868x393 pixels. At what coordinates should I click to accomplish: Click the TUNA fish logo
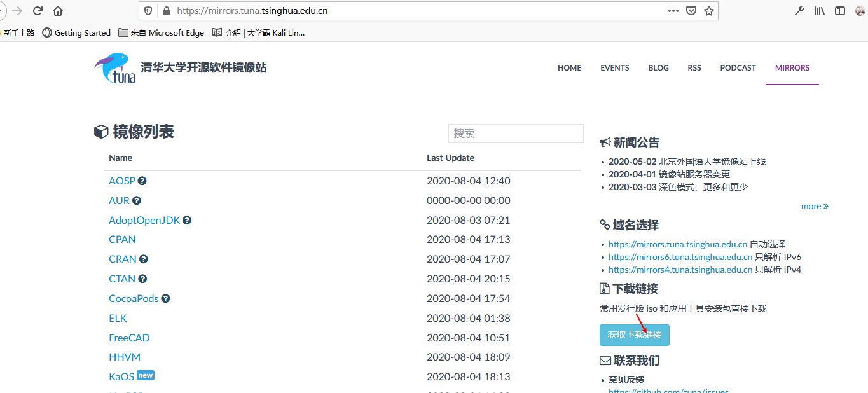[115, 68]
